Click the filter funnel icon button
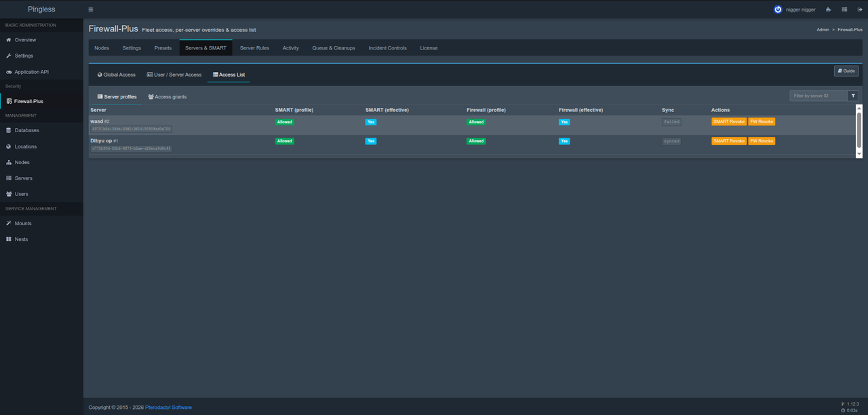The height and width of the screenshot is (415, 868). point(853,96)
